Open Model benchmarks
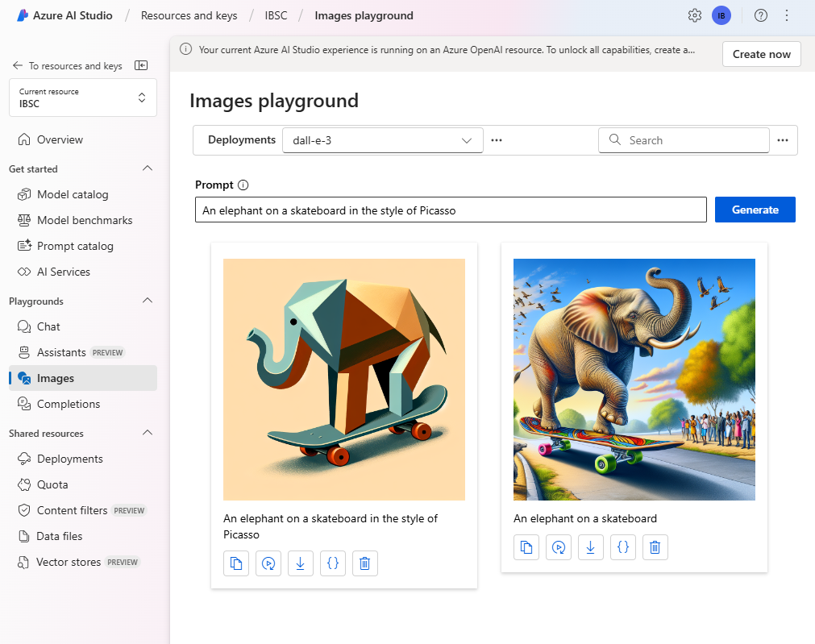Screen dimensions: 815x644 click(x=83, y=220)
